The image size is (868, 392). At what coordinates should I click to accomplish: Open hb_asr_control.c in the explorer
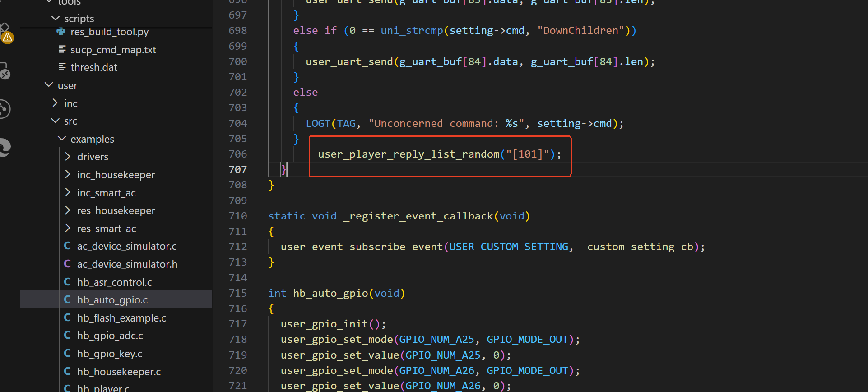pos(114,282)
